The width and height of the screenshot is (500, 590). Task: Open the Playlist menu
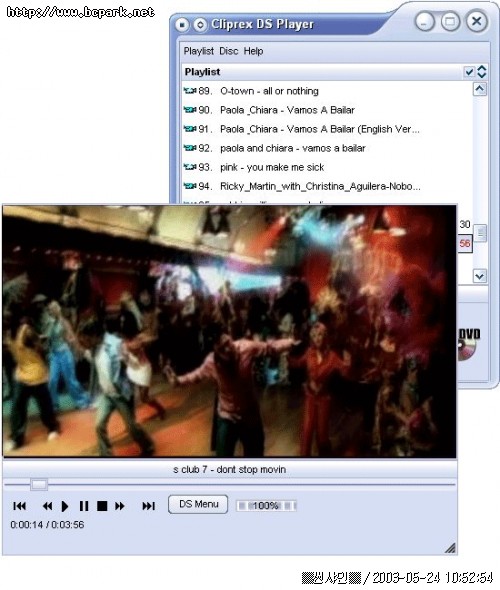[x=199, y=51]
